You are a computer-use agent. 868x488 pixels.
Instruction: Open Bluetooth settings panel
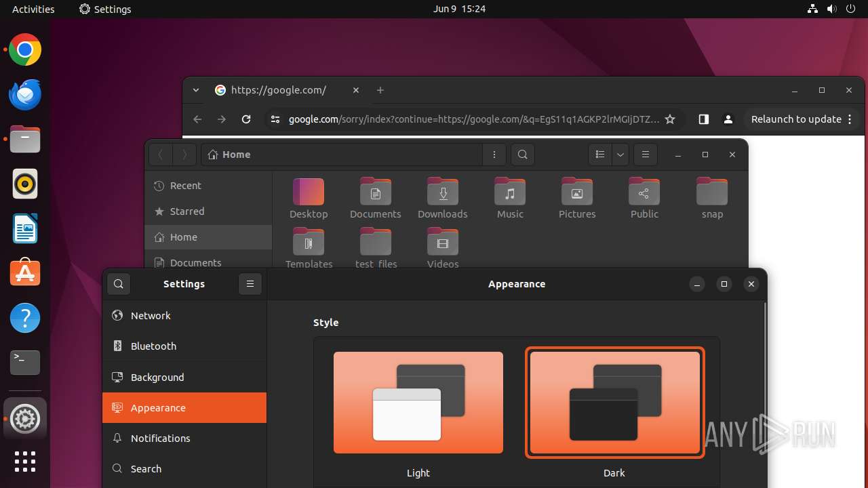(x=184, y=346)
